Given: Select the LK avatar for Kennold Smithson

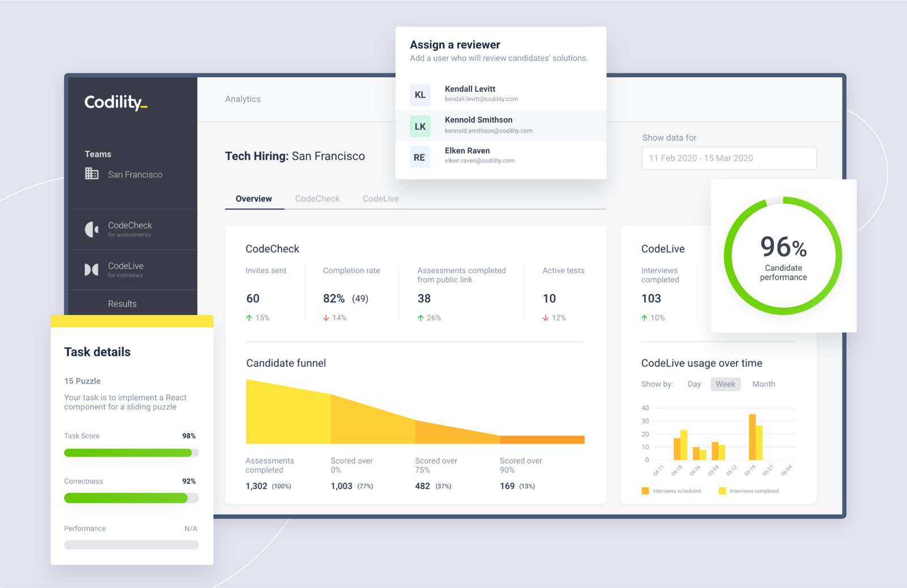Looking at the screenshot, I should (420, 126).
